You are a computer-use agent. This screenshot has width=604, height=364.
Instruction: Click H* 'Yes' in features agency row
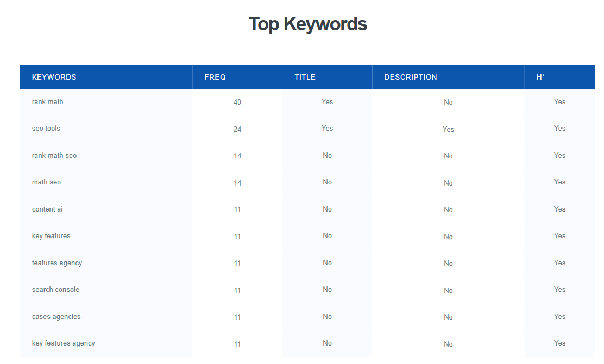559,263
